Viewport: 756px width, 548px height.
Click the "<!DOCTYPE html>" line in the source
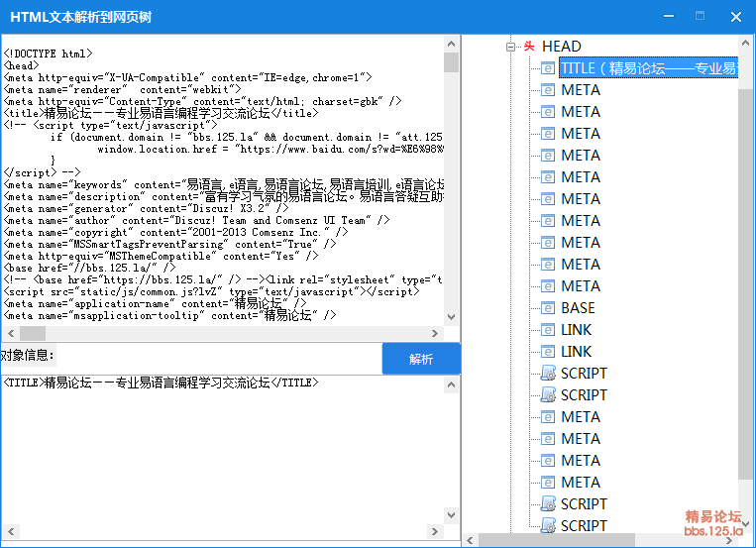click(48, 54)
